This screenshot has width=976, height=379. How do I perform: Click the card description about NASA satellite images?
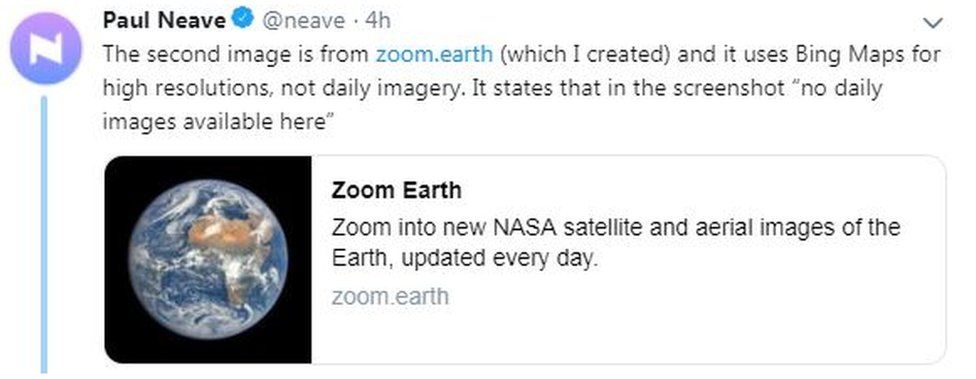point(616,242)
